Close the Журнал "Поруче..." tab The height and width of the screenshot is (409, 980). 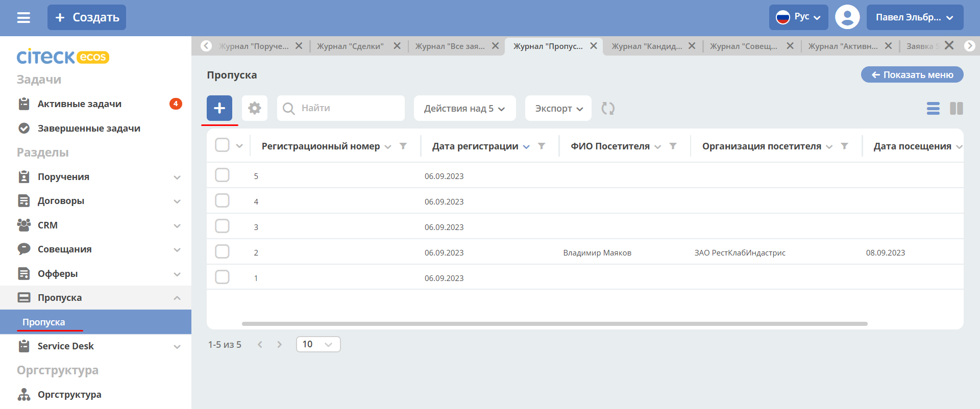(x=299, y=46)
